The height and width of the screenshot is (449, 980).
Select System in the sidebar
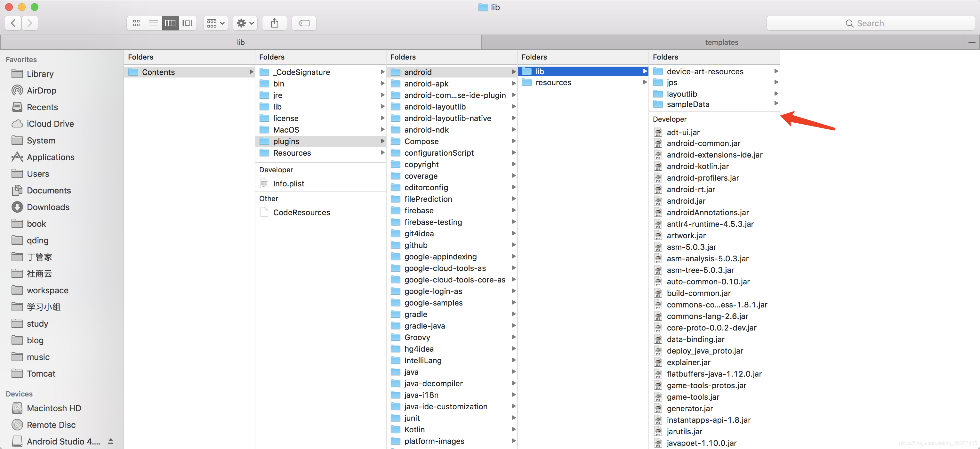[x=41, y=141]
